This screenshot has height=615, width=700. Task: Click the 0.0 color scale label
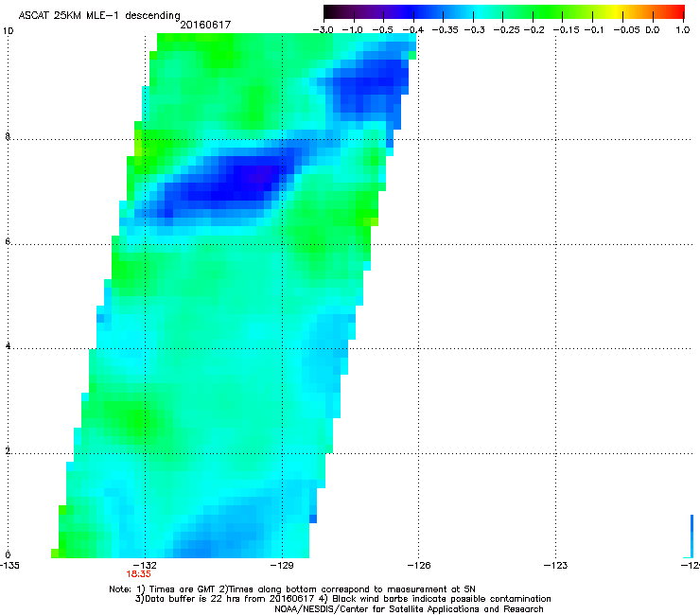(653, 30)
